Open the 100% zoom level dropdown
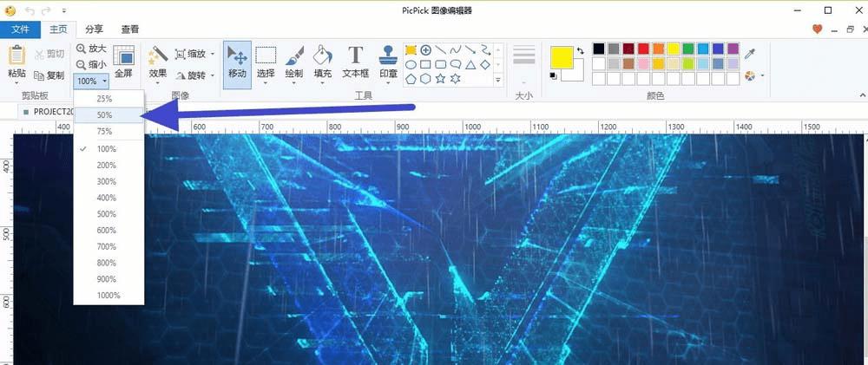Screen dimensions: 868x365 point(91,81)
